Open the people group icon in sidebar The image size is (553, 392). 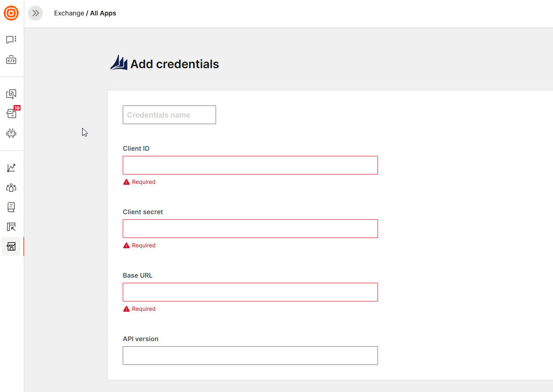pos(11,188)
